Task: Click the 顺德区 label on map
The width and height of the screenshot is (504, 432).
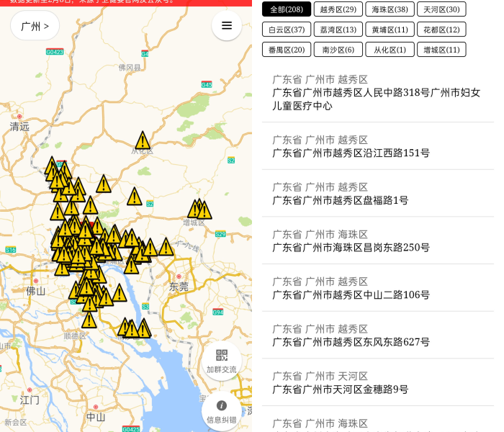Action: [x=75, y=336]
